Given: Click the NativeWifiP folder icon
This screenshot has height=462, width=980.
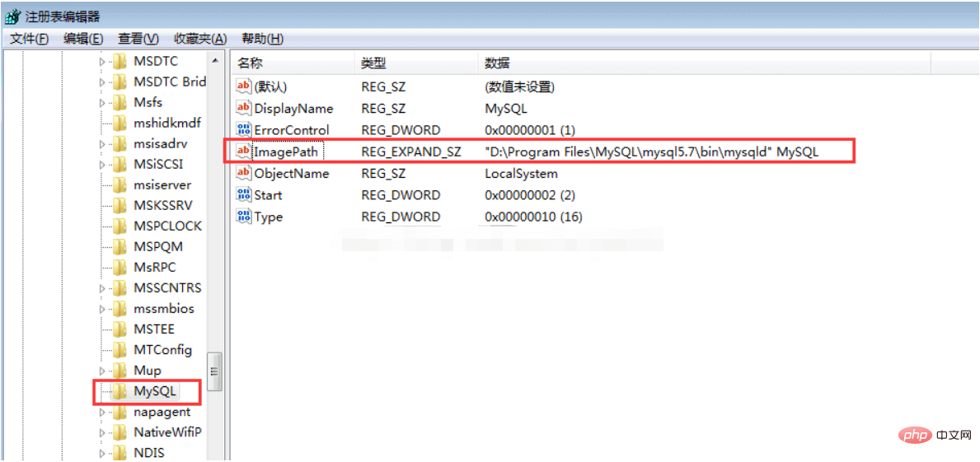Looking at the screenshot, I should click(120, 432).
